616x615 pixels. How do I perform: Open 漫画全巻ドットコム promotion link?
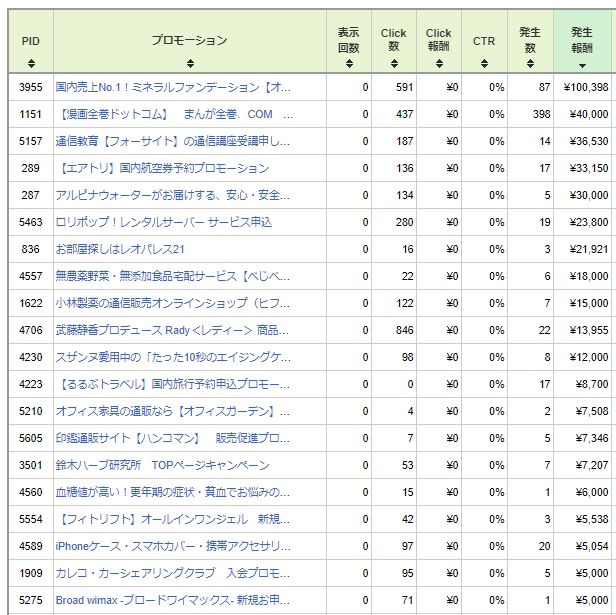[174, 114]
